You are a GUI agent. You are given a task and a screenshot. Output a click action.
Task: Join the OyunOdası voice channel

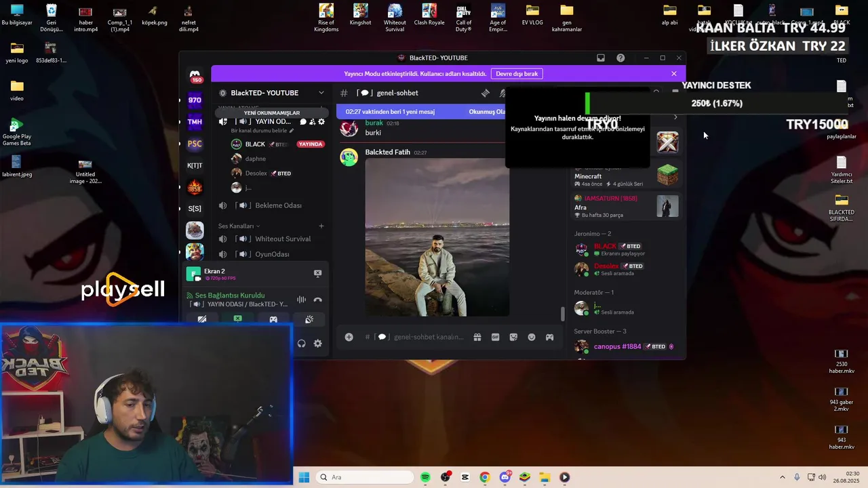(271, 254)
